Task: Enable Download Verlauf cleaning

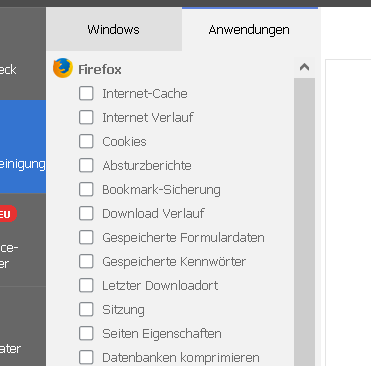Action: [x=86, y=213]
